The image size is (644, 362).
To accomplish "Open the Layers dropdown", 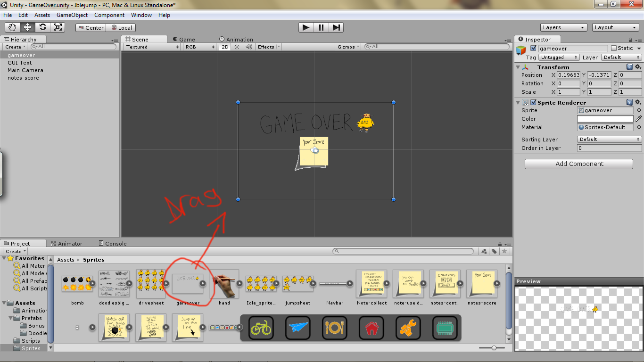I will (564, 27).
